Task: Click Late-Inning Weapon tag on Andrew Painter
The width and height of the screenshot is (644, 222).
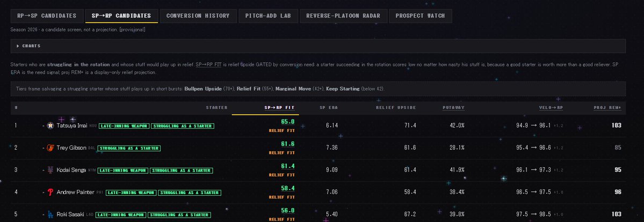Action: pyautogui.click(x=131, y=193)
